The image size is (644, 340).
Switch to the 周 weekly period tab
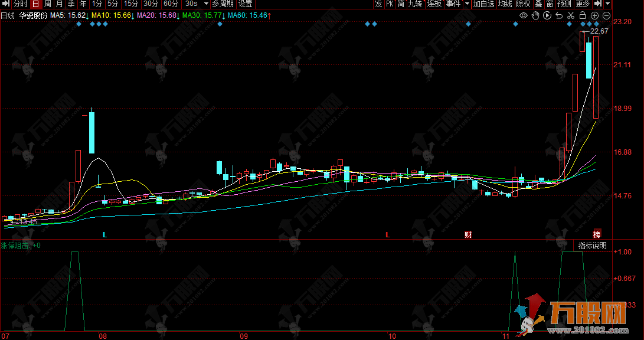pos(47,4)
